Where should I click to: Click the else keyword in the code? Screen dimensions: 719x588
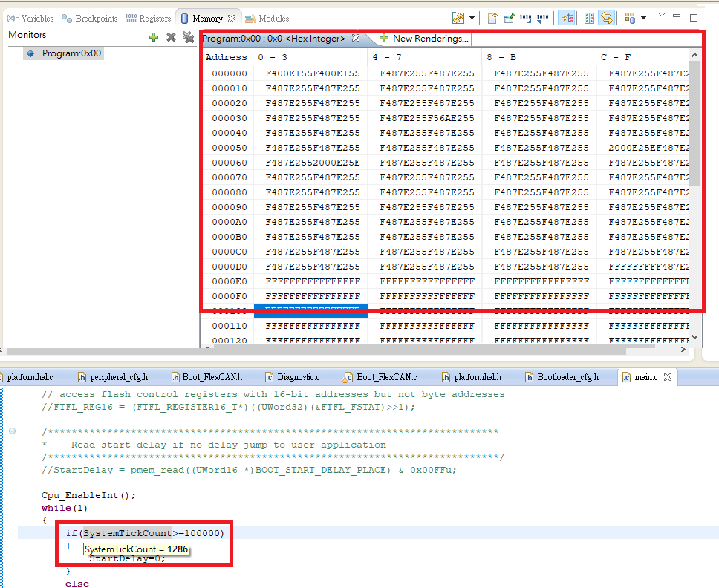(x=77, y=584)
